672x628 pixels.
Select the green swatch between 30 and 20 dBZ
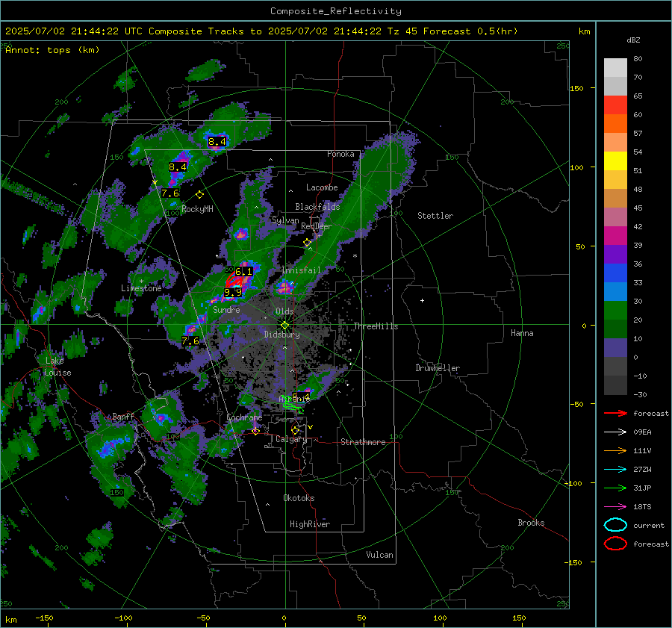(615, 311)
